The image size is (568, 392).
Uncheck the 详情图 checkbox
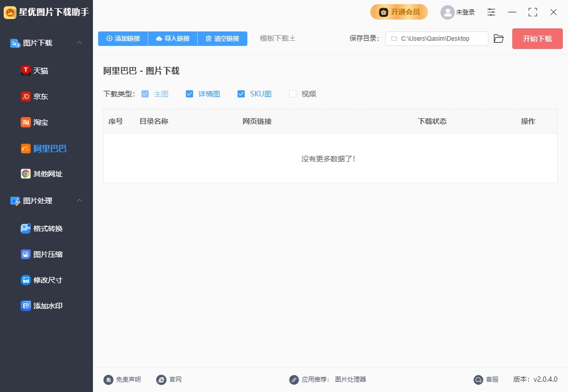pos(190,94)
